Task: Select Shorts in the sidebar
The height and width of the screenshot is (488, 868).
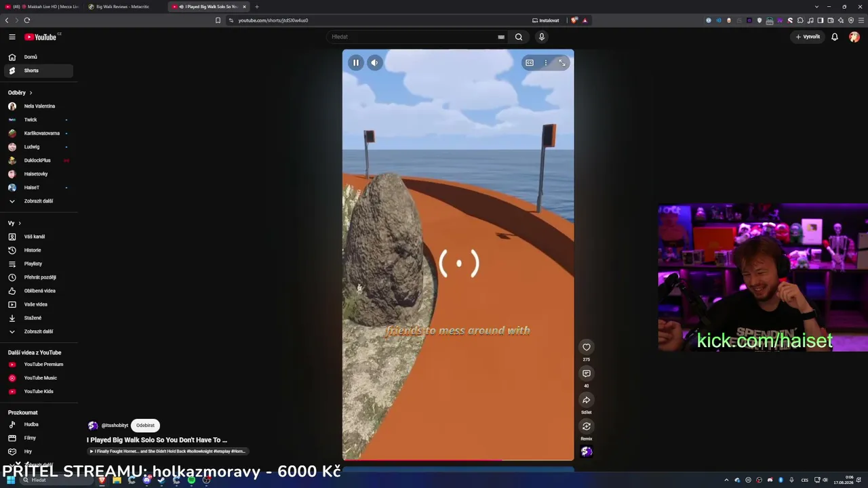Action: coord(39,70)
